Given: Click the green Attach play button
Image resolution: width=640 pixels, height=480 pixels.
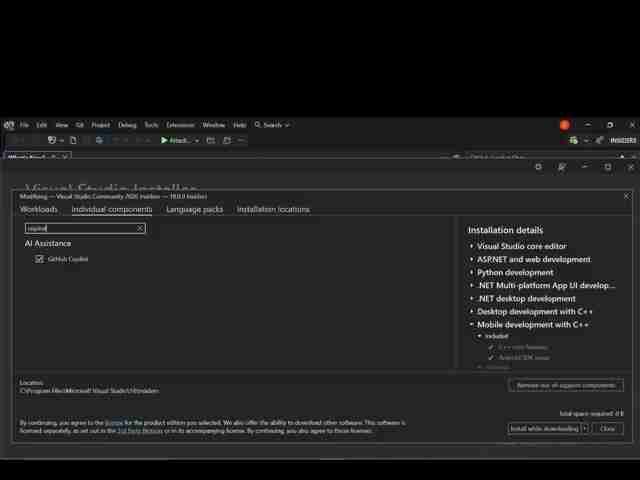Looking at the screenshot, I should (x=174, y=140).
